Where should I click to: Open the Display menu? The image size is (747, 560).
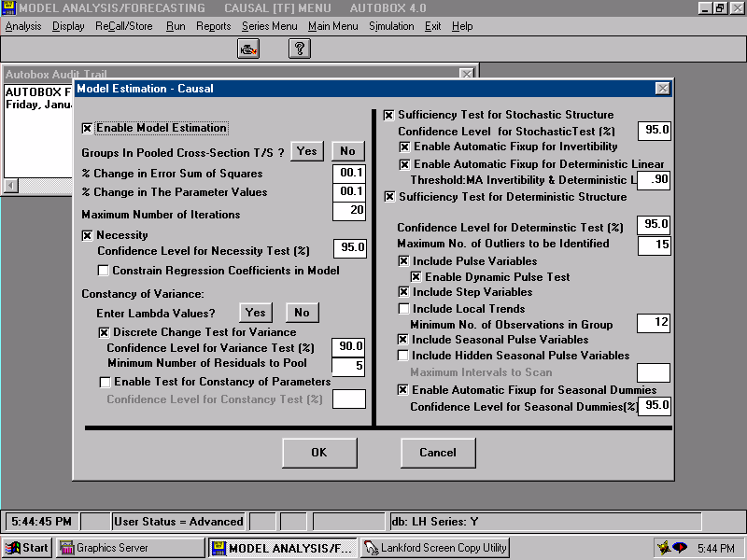(x=68, y=26)
